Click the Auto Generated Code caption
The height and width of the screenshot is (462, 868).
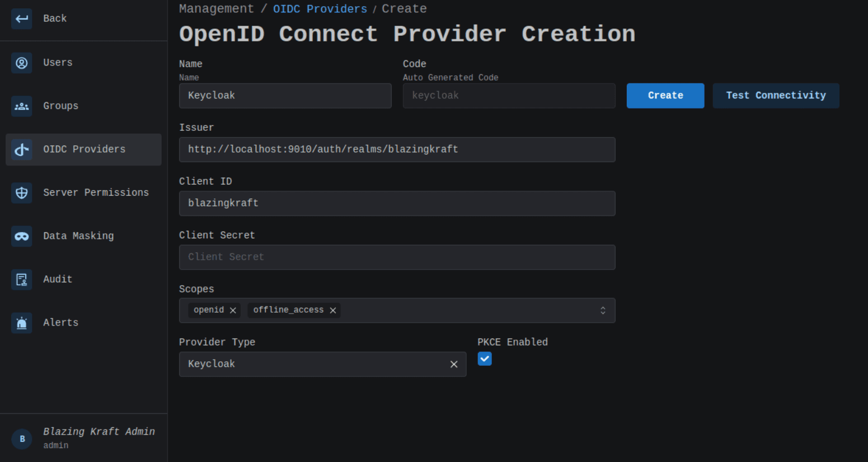(x=451, y=78)
